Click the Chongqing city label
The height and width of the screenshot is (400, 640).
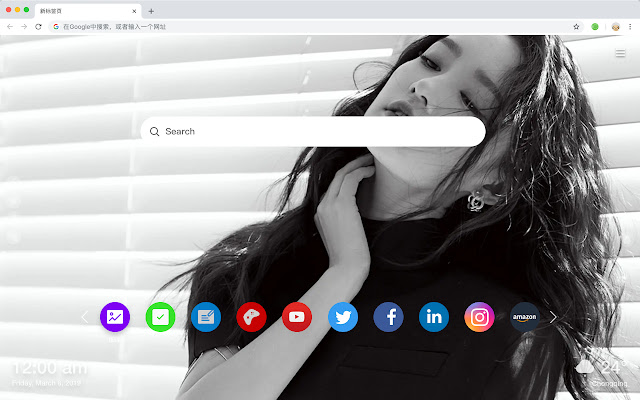[610, 384]
